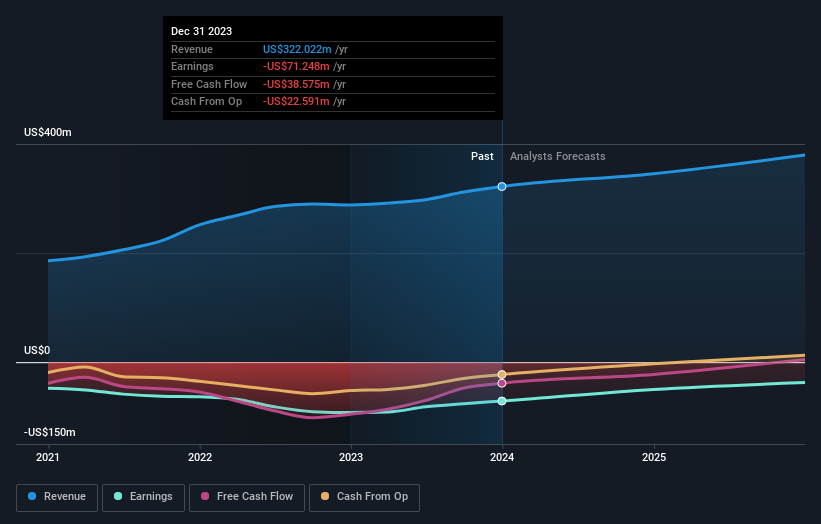Click the 2024 x-axis label
The image size is (821, 524).
[x=502, y=457]
